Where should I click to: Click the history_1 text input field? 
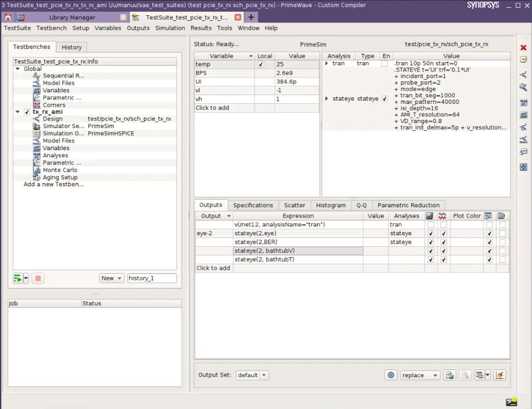[151, 278]
